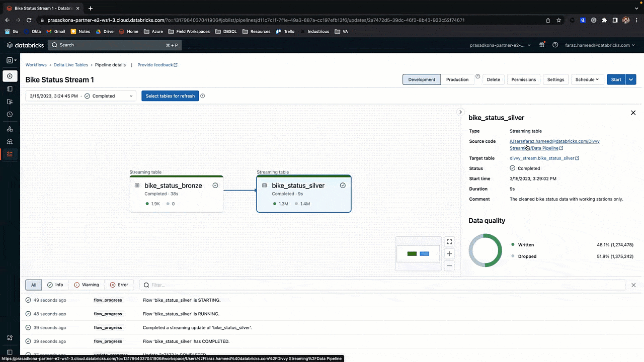Click completed check icon on bike_status_bronze

pyautogui.click(x=215, y=186)
